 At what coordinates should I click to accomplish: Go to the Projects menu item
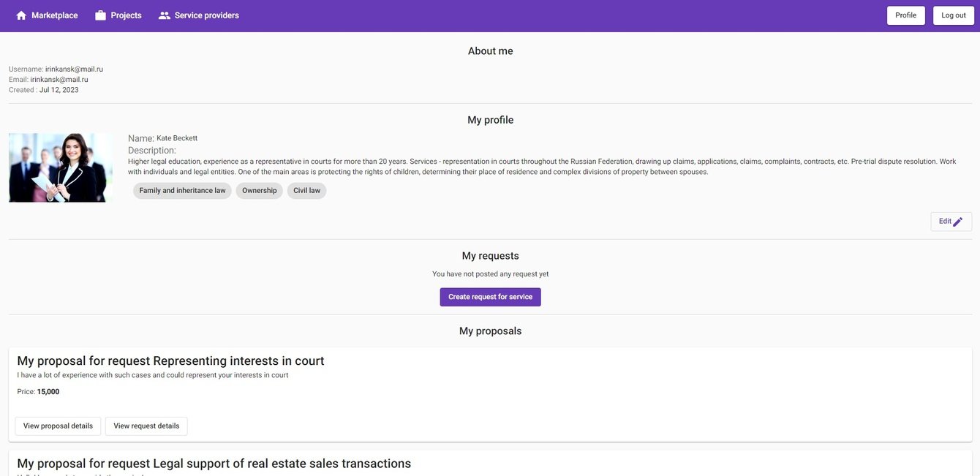click(x=126, y=15)
